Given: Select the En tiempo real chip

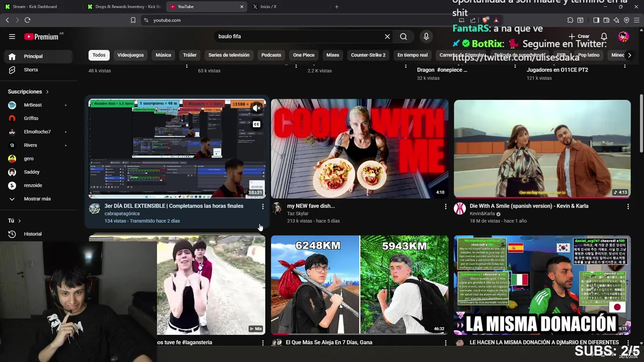Looking at the screenshot, I should coord(413,55).
